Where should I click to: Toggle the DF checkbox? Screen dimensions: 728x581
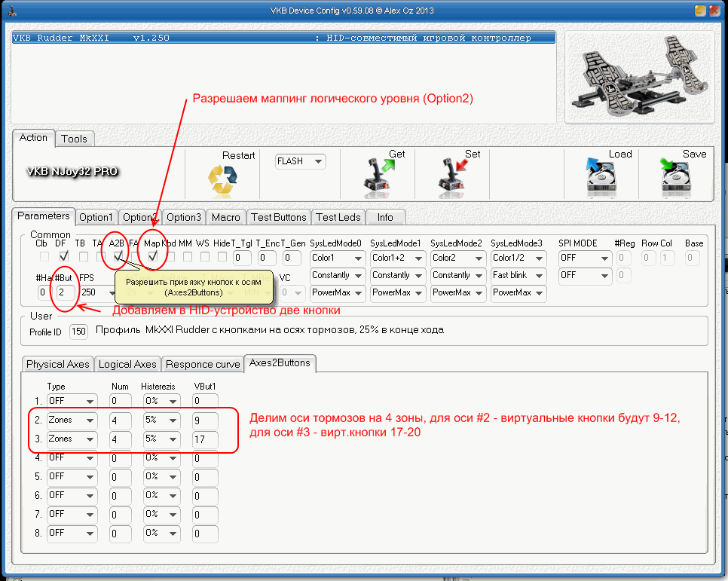coord(64,256)
